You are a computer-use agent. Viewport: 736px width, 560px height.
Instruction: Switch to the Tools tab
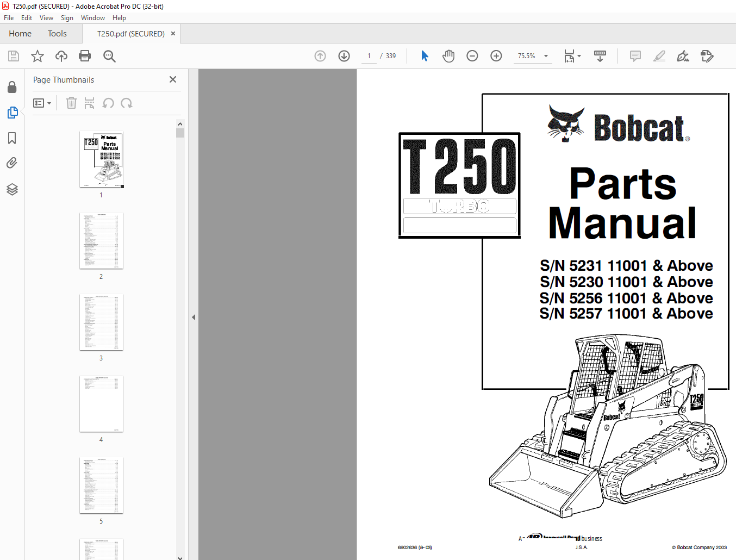[57, 34]
